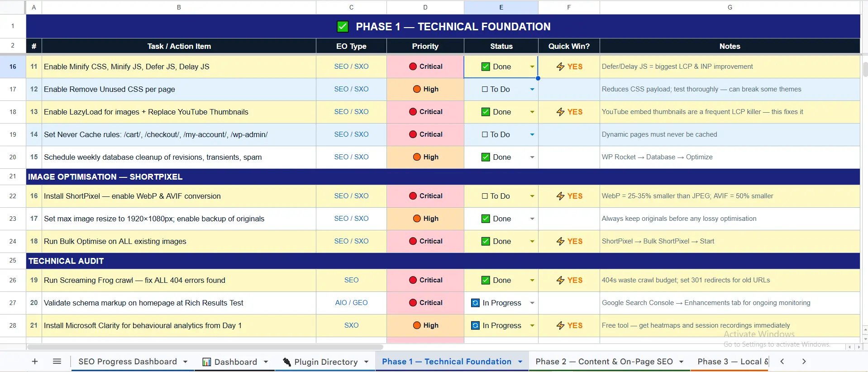
Task: Click the SEO / SXO link in row 20
Action: 351,157
